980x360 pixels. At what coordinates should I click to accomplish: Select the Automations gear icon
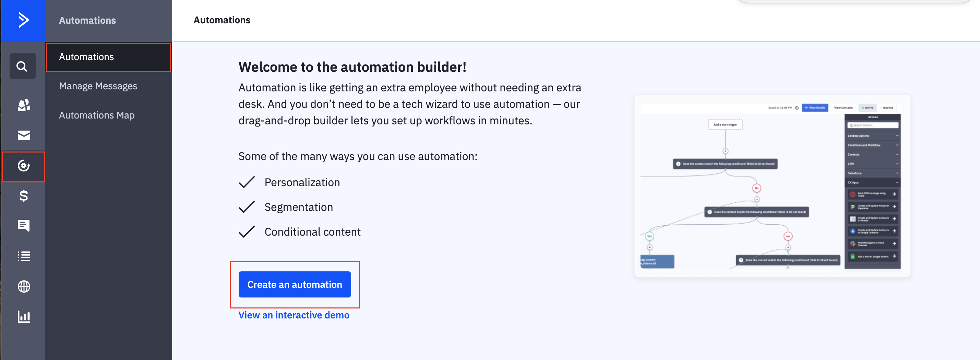(x=24, y=166)
